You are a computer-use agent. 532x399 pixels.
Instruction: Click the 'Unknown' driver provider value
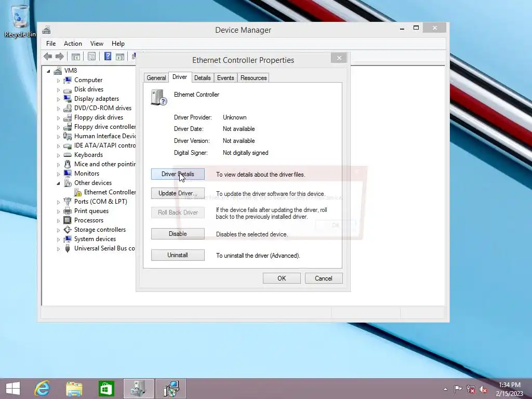point(235,117)
